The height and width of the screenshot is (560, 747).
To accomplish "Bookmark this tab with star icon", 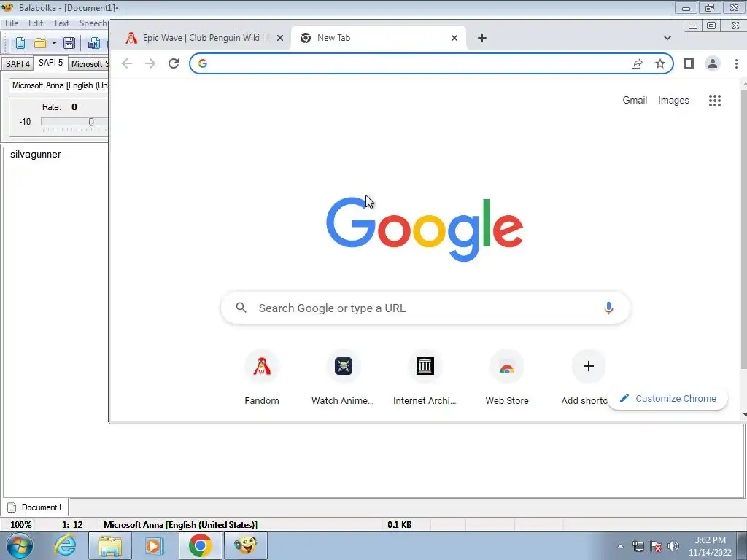I will (x=659, y=63).
